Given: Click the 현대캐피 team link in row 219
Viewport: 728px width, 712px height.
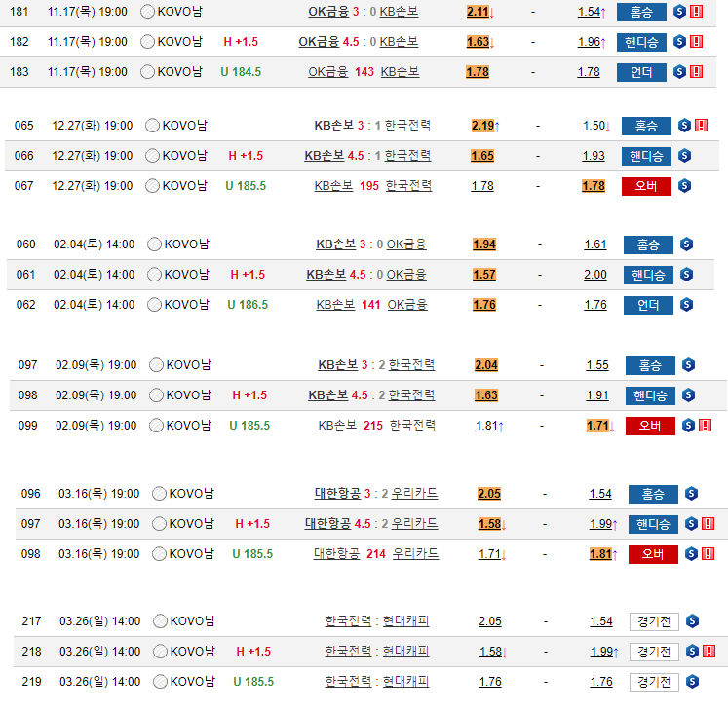Looking at the screenshot, I should tap(405, 682).
